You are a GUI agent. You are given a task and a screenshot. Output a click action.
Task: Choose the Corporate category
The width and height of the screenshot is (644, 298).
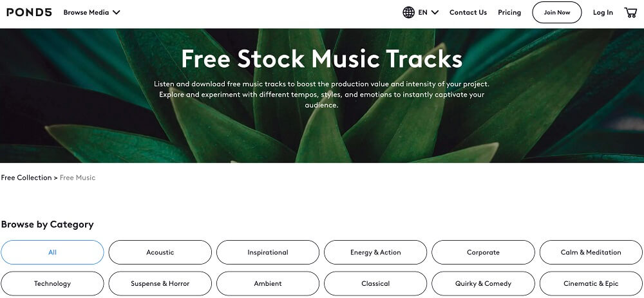coord(483,252)
